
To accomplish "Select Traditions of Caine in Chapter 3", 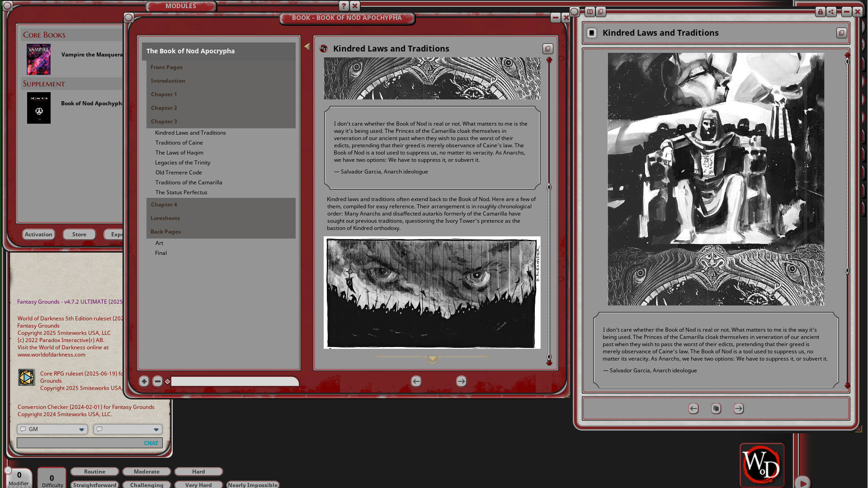I will pos(179,142).
